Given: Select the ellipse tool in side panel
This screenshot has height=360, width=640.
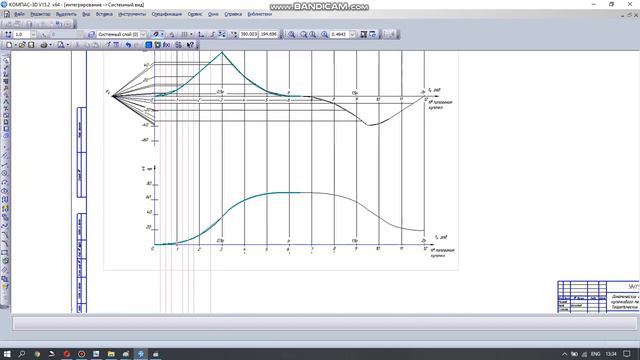Looking at the screenshot, I should (x=5, y=191).
